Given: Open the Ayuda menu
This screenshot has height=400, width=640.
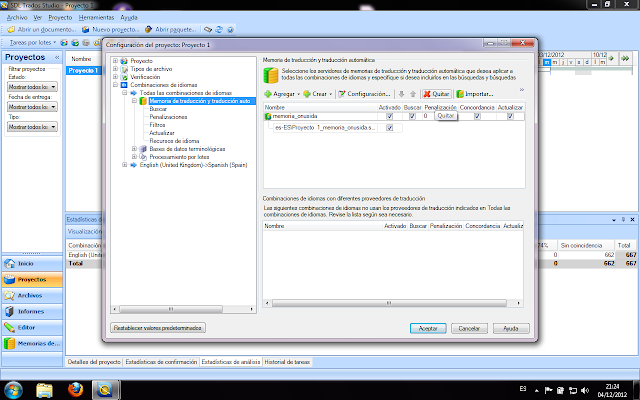Looking at the screenshot, I should pyautogui.click(x=129, y=18).
